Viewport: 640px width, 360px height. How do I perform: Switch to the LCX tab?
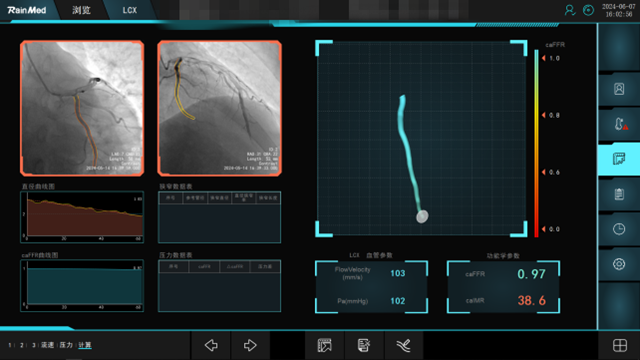(x=130, y=10)
